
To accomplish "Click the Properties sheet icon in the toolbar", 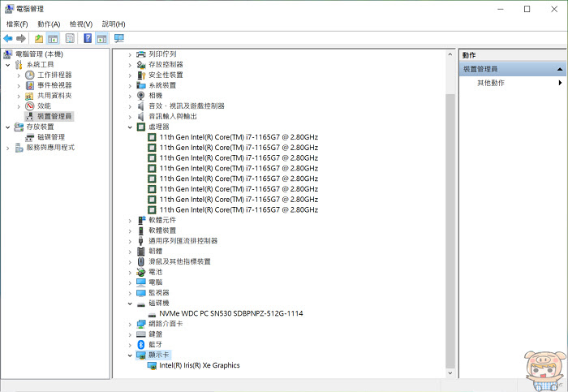I will click(70, 38).
